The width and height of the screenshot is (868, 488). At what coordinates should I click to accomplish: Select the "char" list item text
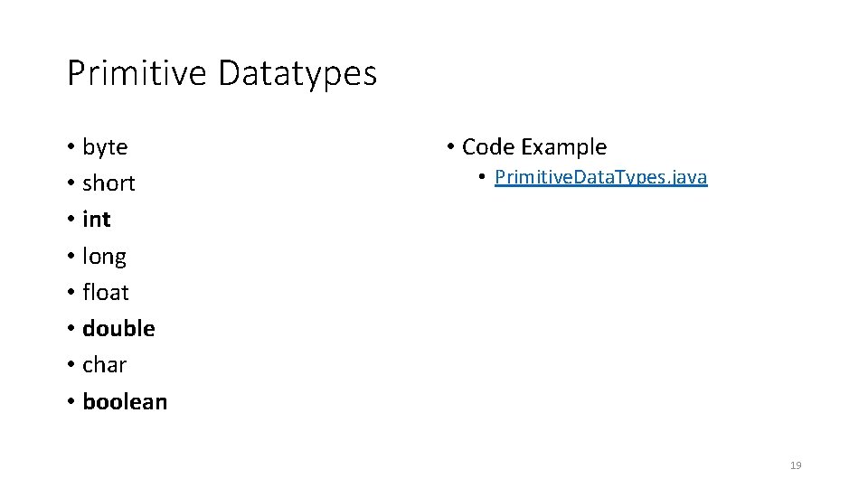pos(104,365)
